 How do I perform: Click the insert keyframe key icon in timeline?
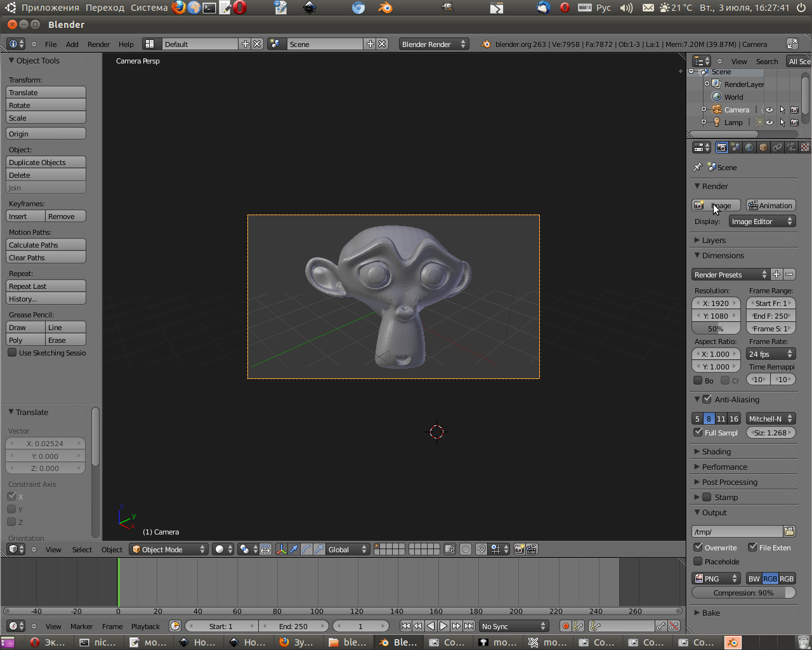pyautogui.click(x=661, y=626)
